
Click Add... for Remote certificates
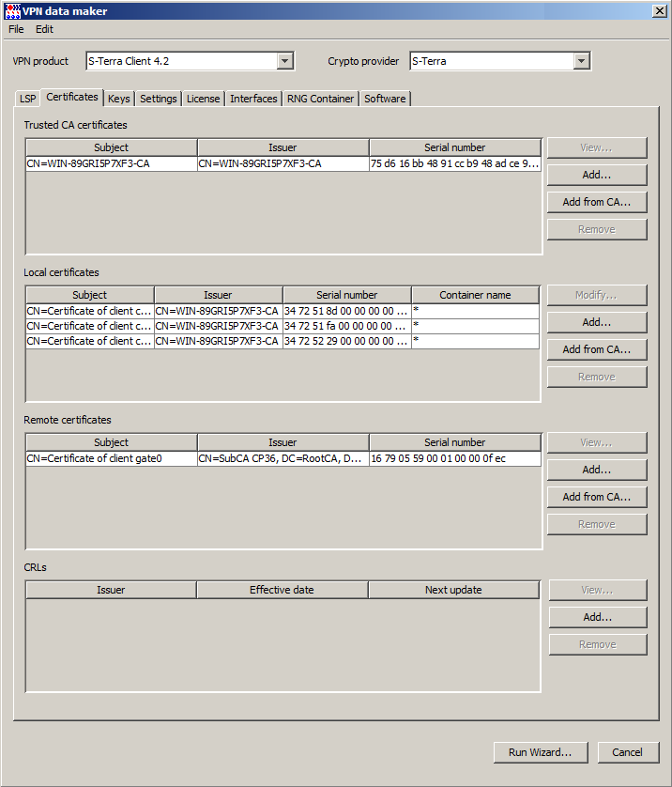[x=597, y=470]
